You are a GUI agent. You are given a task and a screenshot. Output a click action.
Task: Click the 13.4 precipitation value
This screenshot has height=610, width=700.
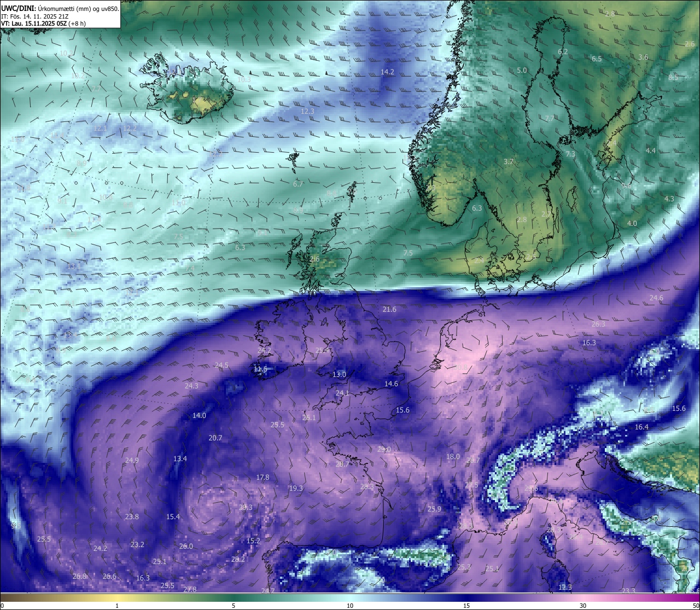click(x=180, y=458)
